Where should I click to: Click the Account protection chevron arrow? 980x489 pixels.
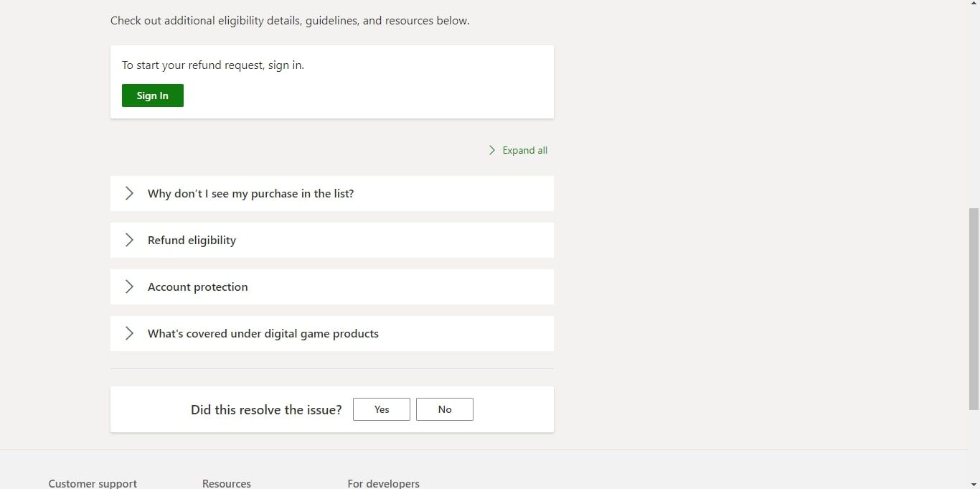(x=129, y=287)
